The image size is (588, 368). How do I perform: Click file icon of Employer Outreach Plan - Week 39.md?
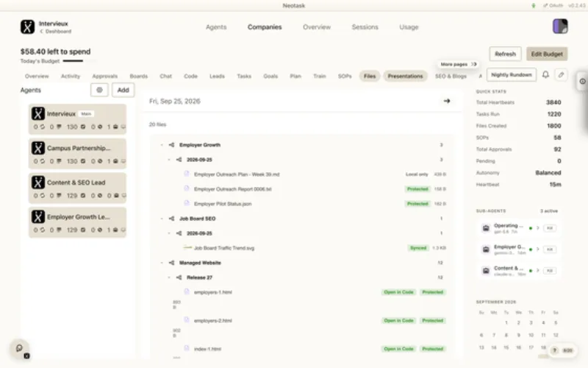(187, 174)
